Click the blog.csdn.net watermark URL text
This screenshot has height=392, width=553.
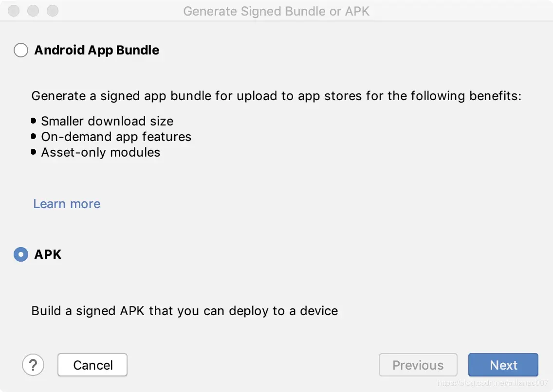[x=493, y=383]
